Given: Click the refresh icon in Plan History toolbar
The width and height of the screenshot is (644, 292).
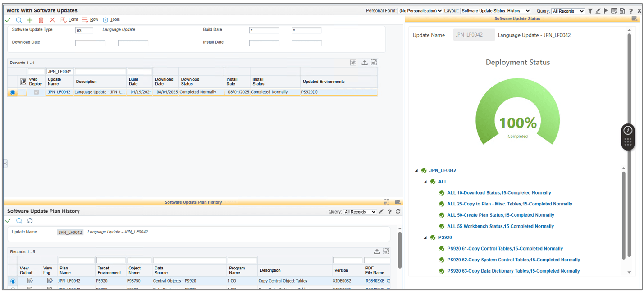Looking at the screenshot, I should [30, 221].
